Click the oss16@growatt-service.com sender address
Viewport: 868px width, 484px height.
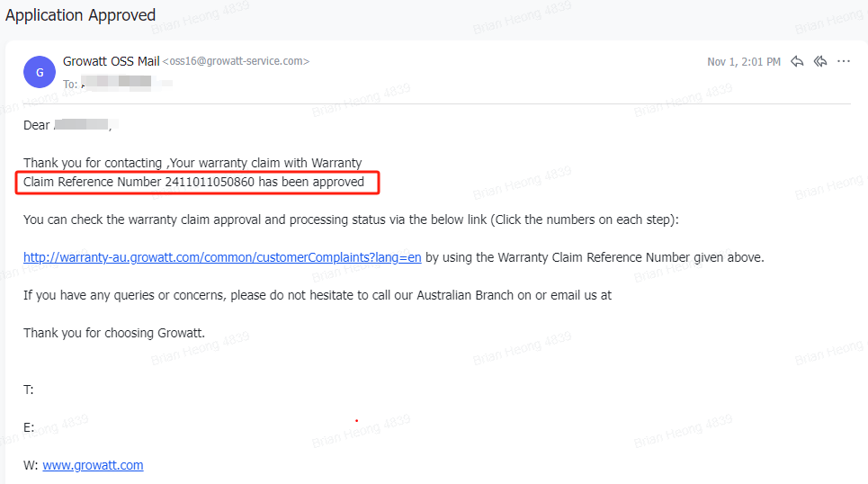(236, 62)
